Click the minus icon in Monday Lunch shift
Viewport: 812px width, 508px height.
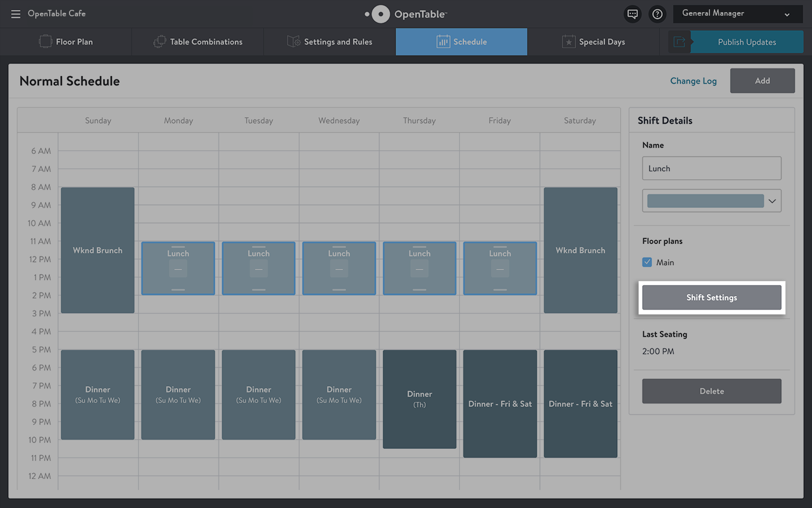(x=178, y=269)
